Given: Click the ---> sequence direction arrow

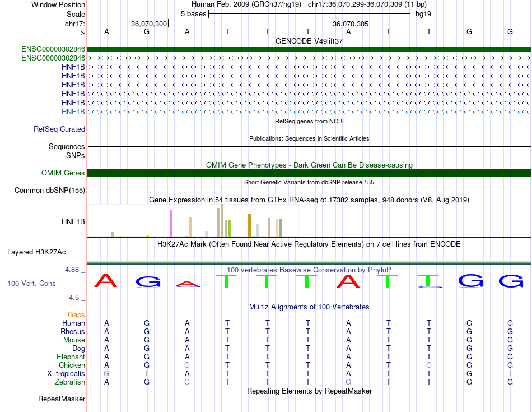Looking at the screenshot, I should coord(79,33).
